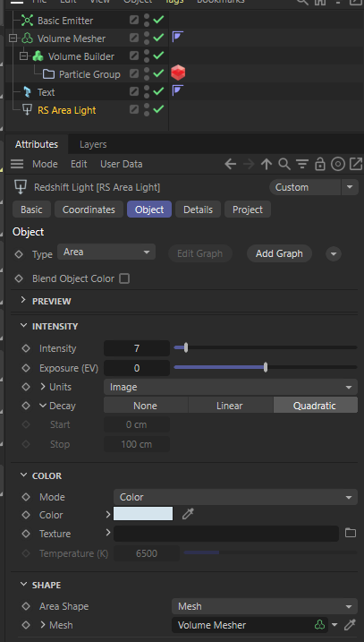Click the layer icon for RS Area Light

[134, 109]
